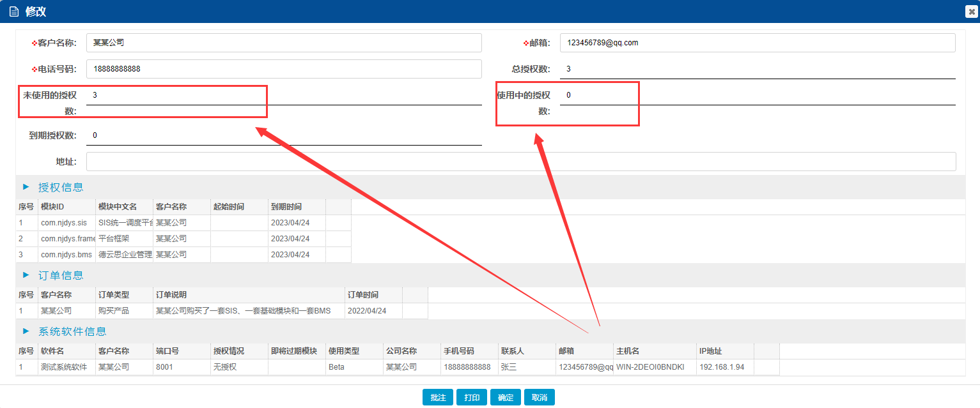
Task: Select the empty 地址 input field
Action: click(520, 162)
